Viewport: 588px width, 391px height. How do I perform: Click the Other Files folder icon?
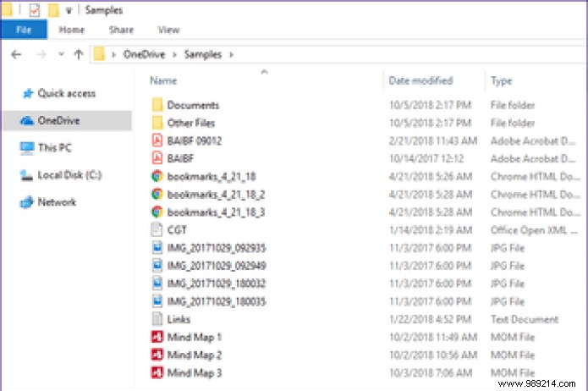[157, 123]
